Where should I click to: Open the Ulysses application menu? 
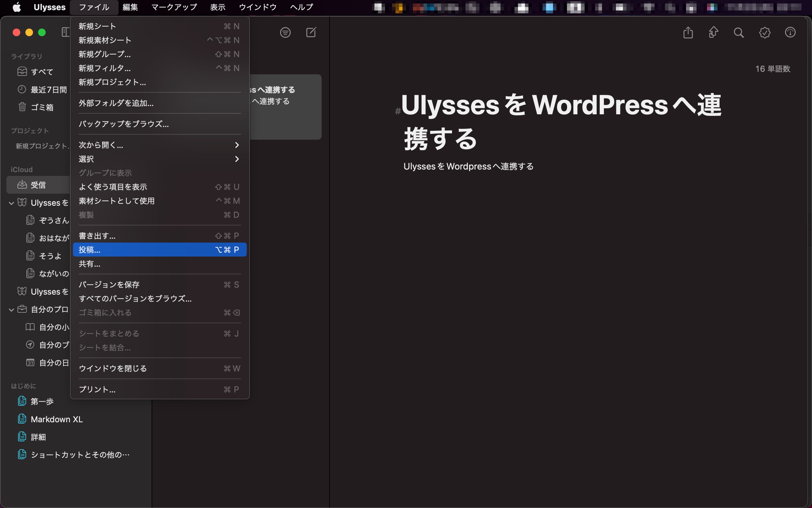(x=50, y=7)
